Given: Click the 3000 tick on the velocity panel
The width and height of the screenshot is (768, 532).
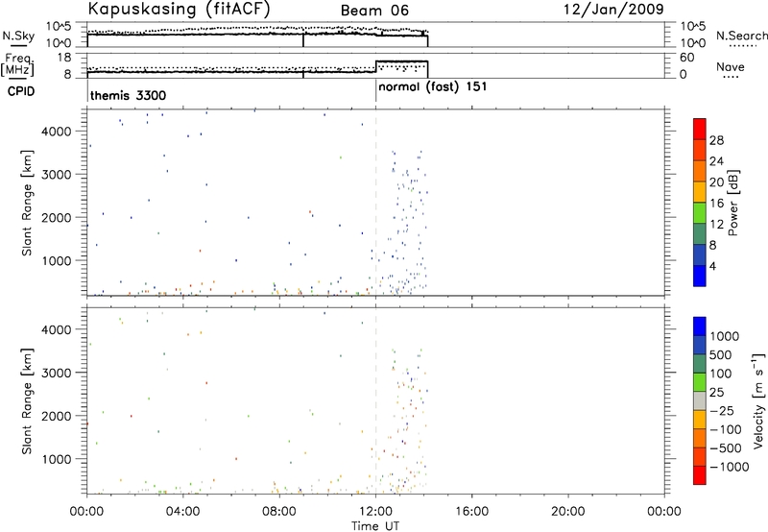Looking at the screenshot, I should [56, 373].
